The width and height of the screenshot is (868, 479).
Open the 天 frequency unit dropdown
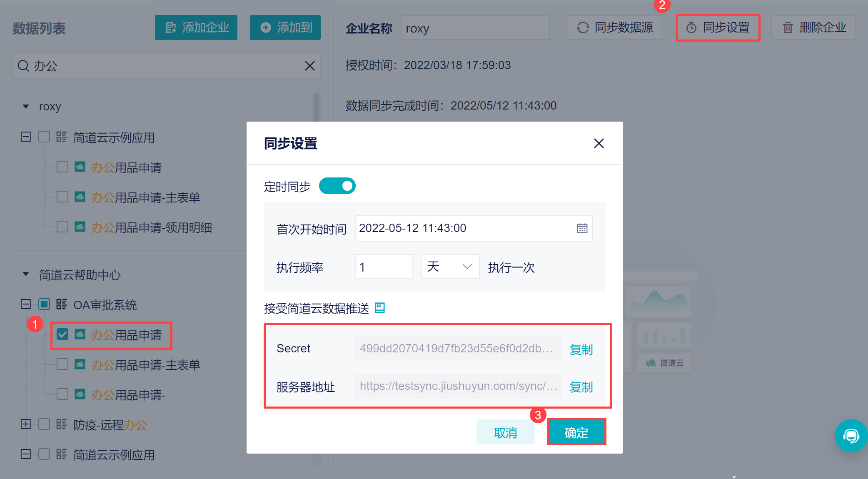pos(450,267)
